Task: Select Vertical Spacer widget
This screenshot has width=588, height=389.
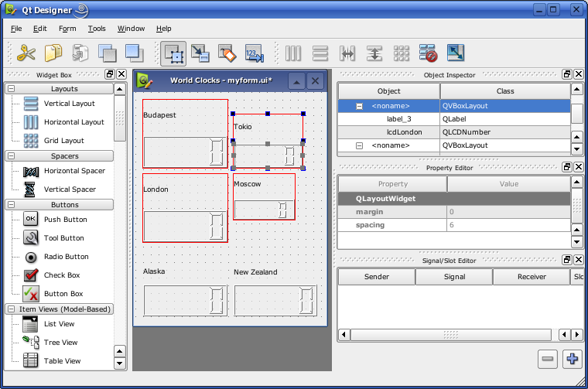Action: point(60,189)
